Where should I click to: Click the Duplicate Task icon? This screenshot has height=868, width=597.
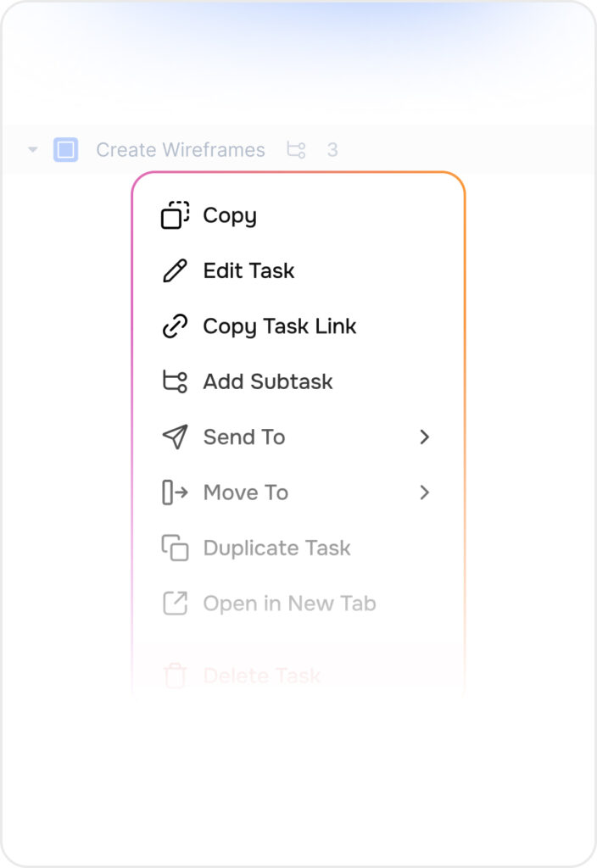[x=175, y=548]
